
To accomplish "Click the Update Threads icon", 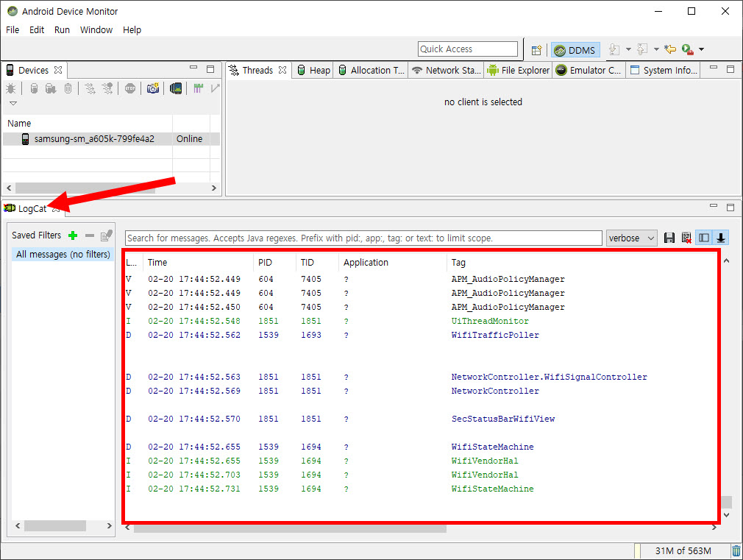I will tap(90, 88).
